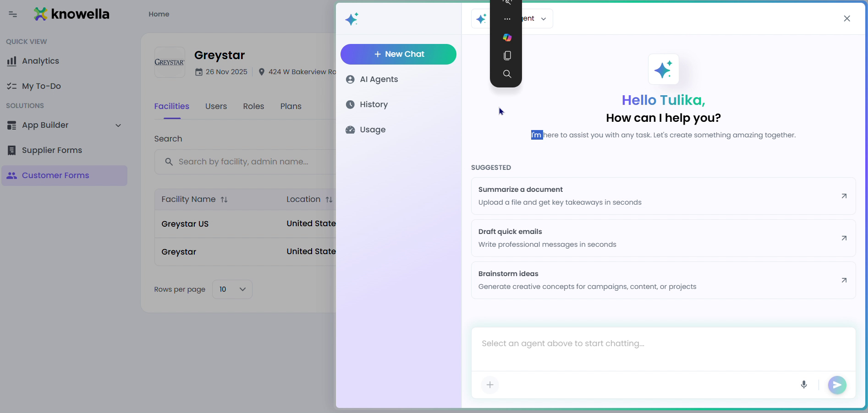Click the Home breadcrumb

pos(159,14)
